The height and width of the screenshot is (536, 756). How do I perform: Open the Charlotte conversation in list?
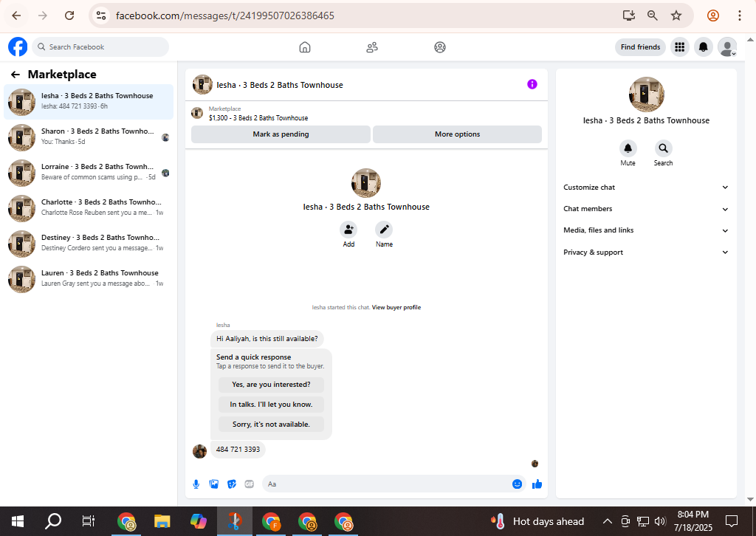pos(89,207)
